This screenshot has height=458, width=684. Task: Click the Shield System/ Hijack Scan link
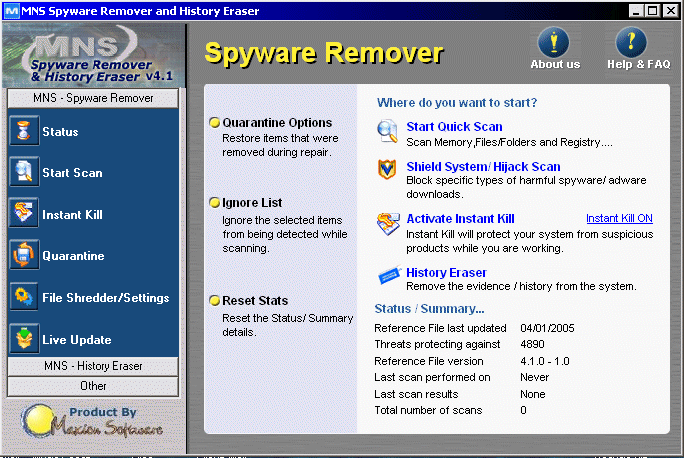click(483, 167)
